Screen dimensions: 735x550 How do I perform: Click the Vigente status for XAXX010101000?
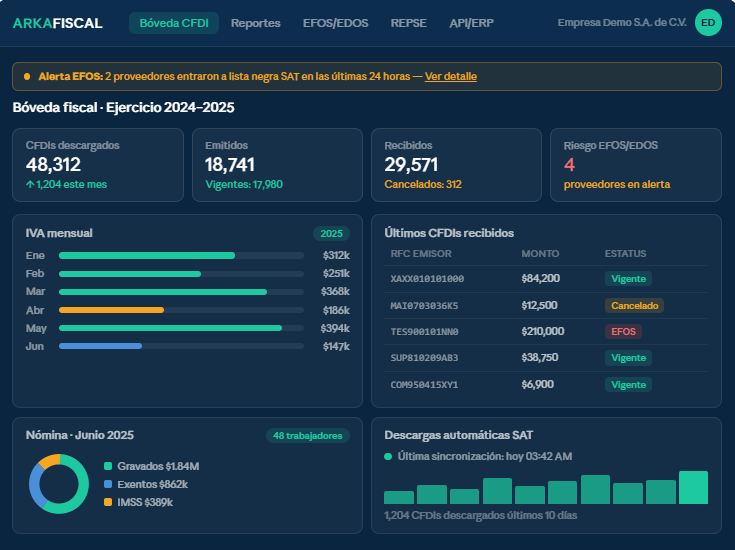(628, 279)
